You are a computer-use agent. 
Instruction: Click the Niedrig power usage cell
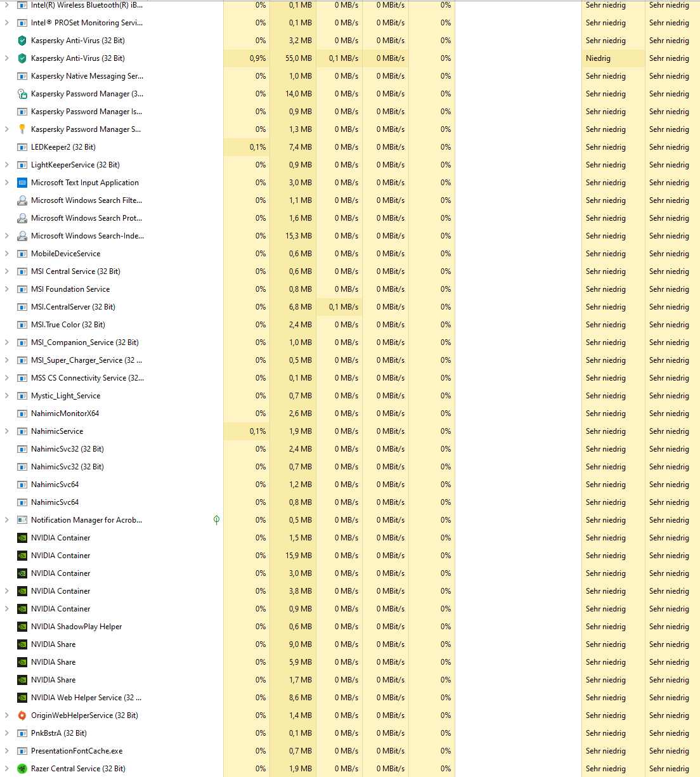point(613,58)
